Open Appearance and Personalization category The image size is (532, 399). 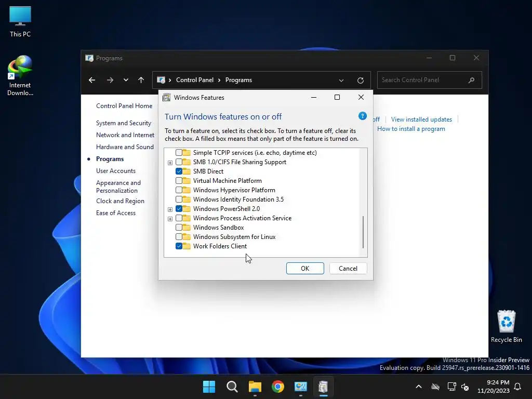[118, 187]
